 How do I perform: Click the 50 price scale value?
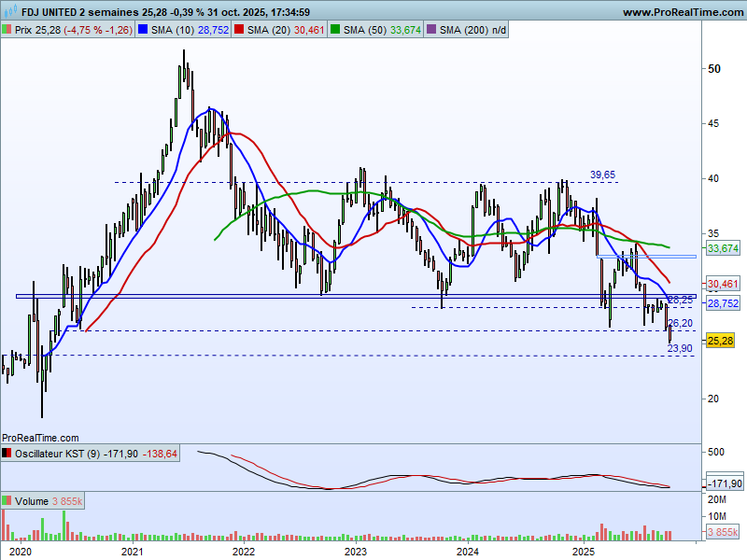[714, 69]
